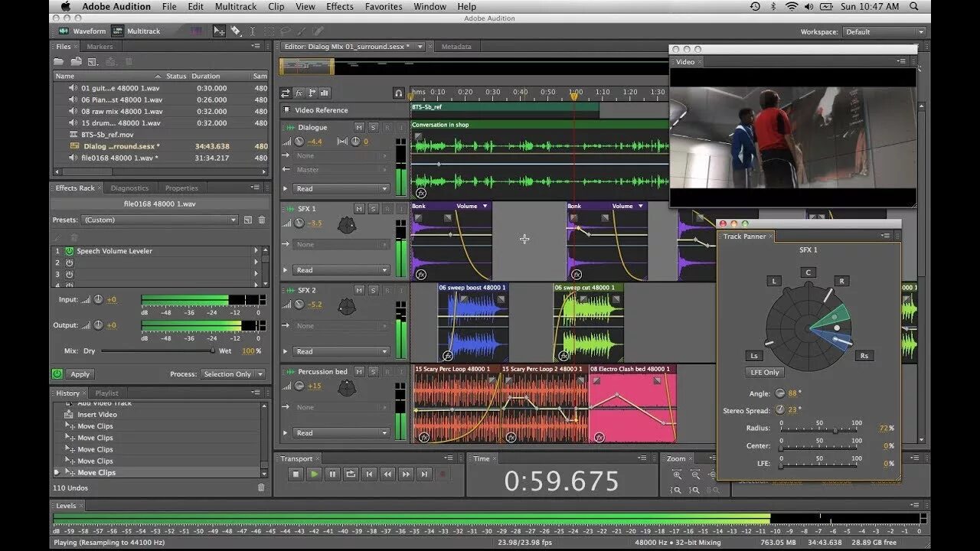Open Percussion bed Read automation dropdown
This screenshot has height=551, width=980.
click(342, 432)
